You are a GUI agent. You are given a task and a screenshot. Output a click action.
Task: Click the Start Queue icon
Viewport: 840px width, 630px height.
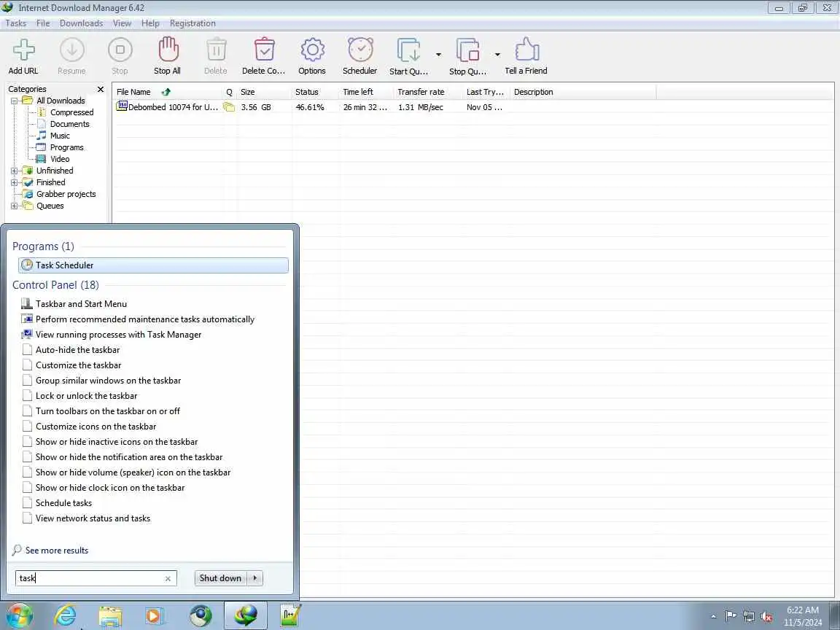(x=409, y=50)
